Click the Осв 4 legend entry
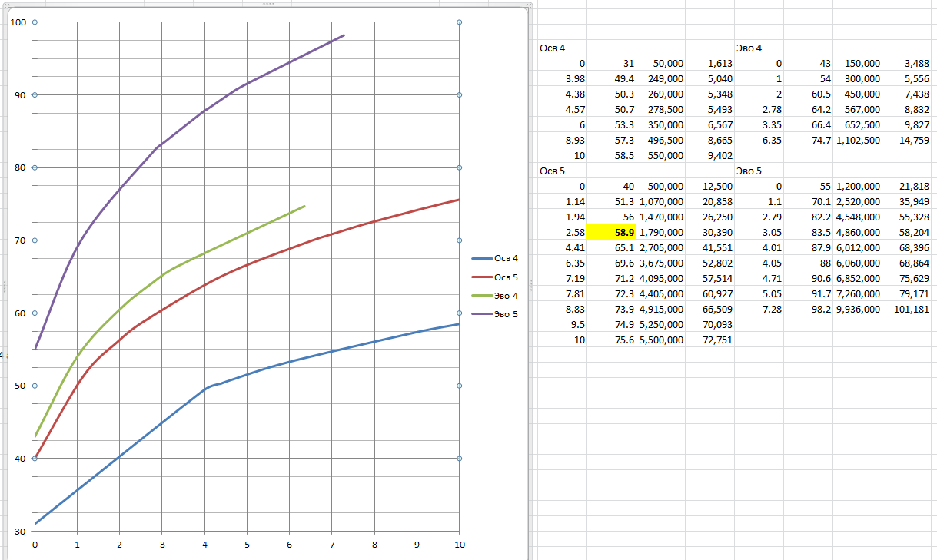 tap(495, 259)
